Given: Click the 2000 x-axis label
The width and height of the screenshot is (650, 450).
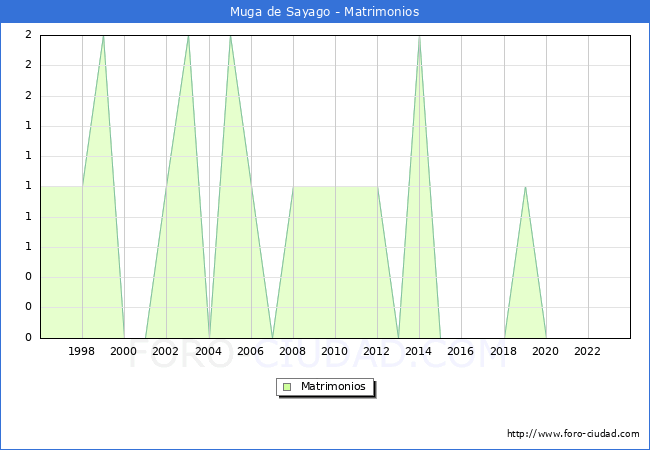Looking at the screenshot, I should [124, 351].
